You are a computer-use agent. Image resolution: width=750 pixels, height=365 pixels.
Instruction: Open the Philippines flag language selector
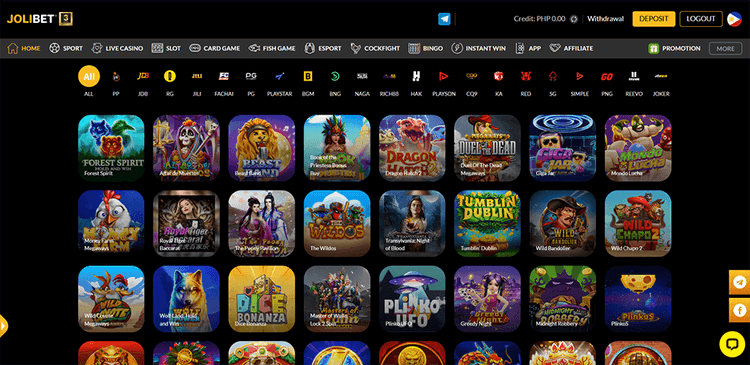pyautogui.click(x=734, y=19)
